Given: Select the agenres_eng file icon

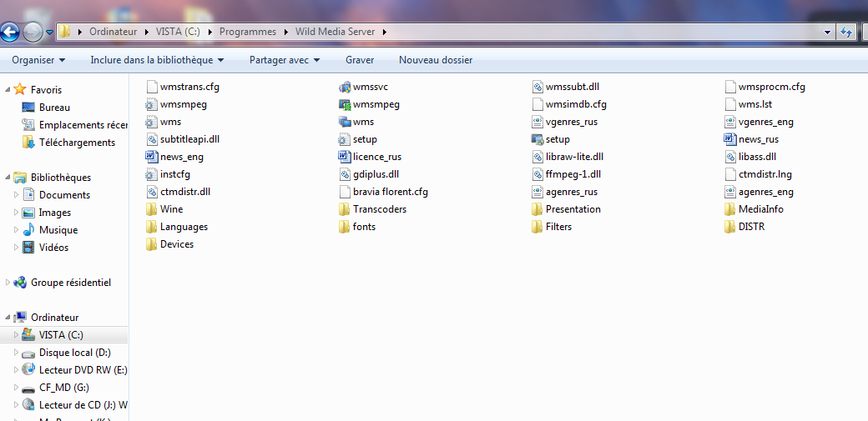Looking at the screenshot, I should pyautogui.click(x=731, y=192).
